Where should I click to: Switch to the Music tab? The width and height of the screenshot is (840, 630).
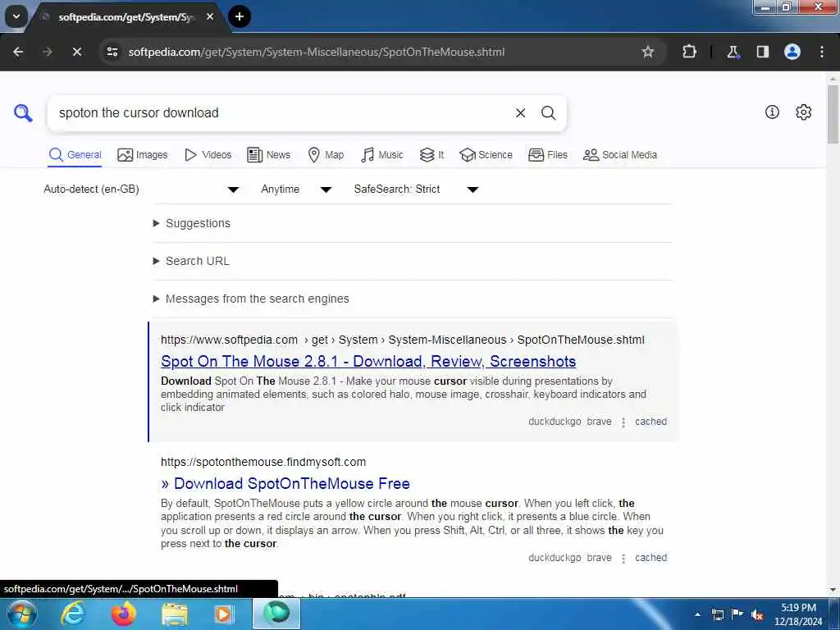pyautogui.click(x=382, y=155)
